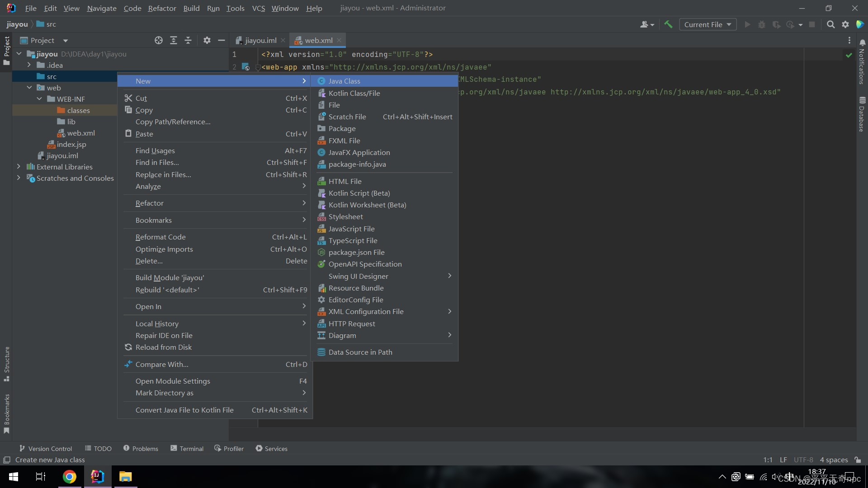Click Reload from Disk menu entry
Image resolution: width=868 pixels, height=488 pixels.
pyautogui.click(x=215, y=347)
